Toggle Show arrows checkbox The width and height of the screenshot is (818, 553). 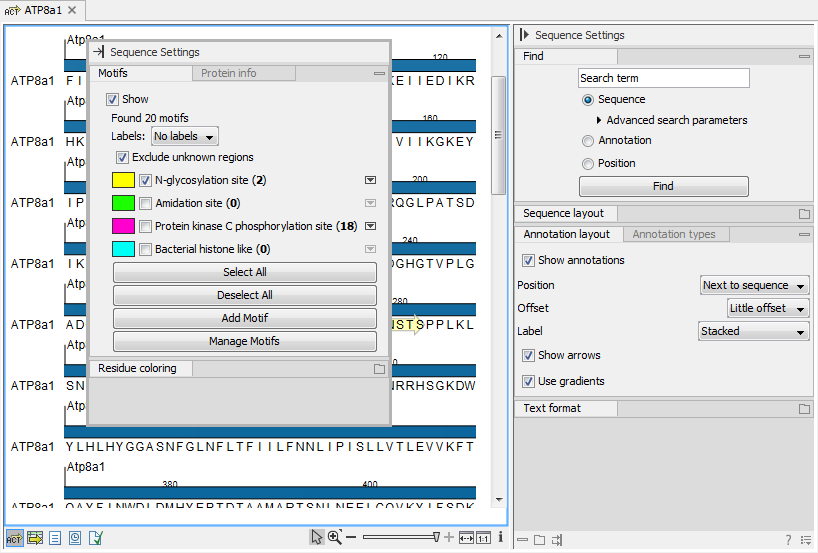pos(528,355)
